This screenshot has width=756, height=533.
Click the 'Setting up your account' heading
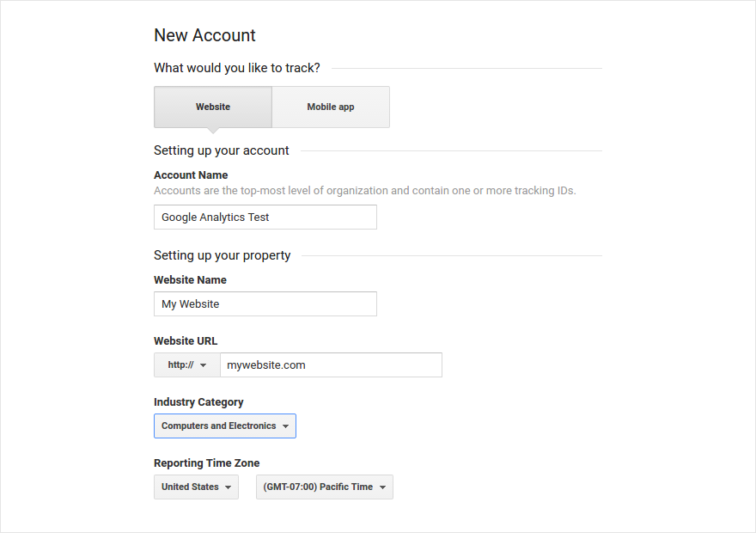(x=222, y=150)
